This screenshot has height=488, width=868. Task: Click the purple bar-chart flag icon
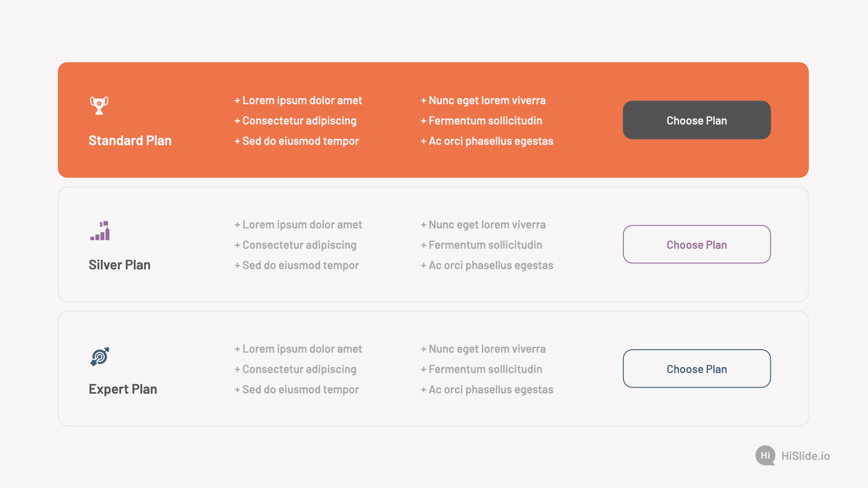click(x=100, y=230)
